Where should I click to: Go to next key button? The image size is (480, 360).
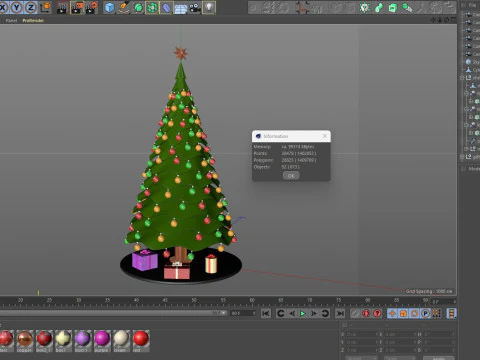[x=325, y=313]
